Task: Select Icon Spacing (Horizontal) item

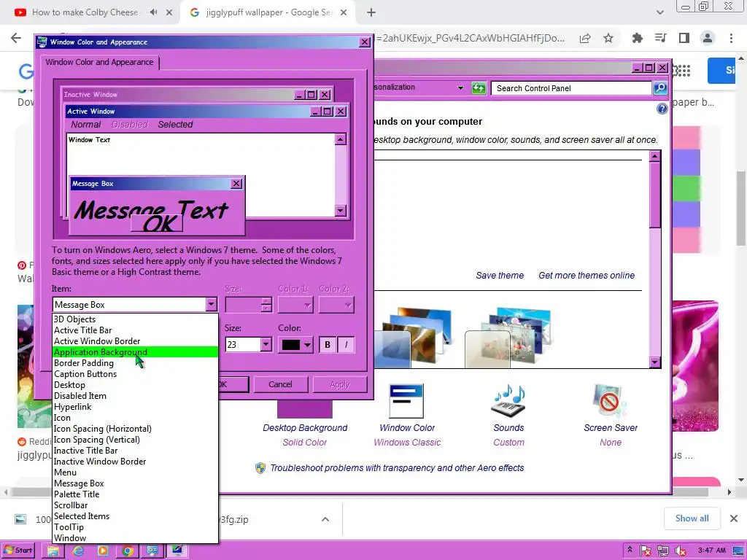Action: pyautogui.click(x=135, y=429)
